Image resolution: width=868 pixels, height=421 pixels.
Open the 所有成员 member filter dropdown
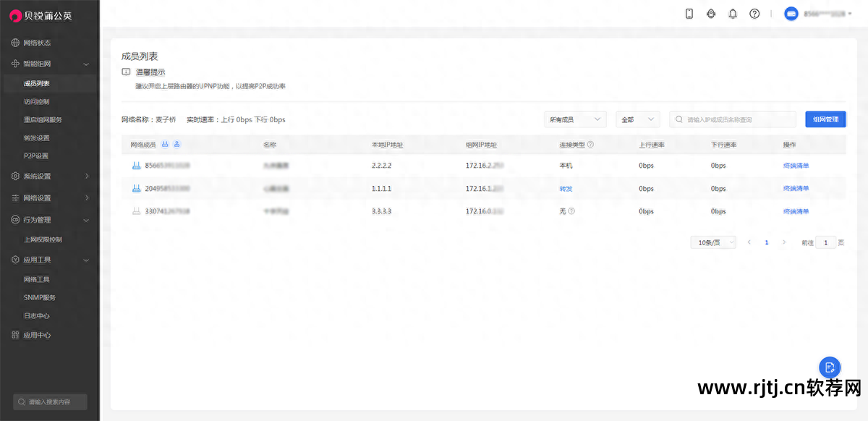(x=575, y=119)
